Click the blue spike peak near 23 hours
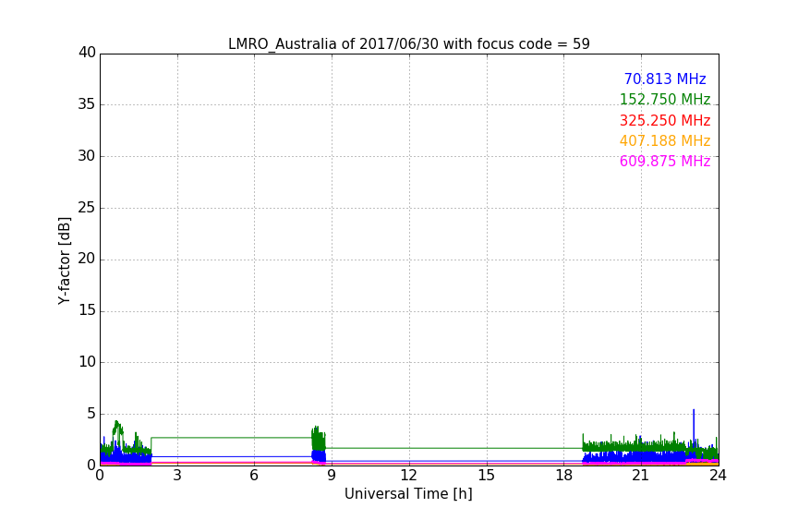Image resolution: width=798 pixels, height=532 pixels. click(693, 410)
